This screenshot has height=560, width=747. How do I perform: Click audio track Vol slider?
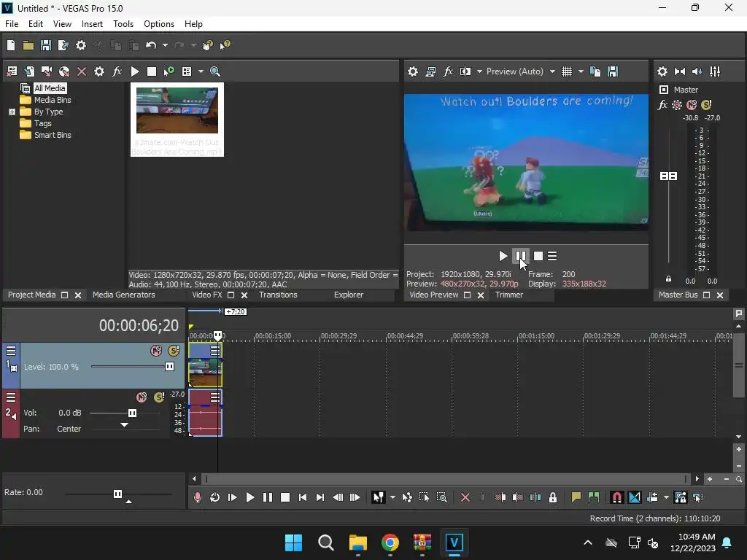[133, 413]
